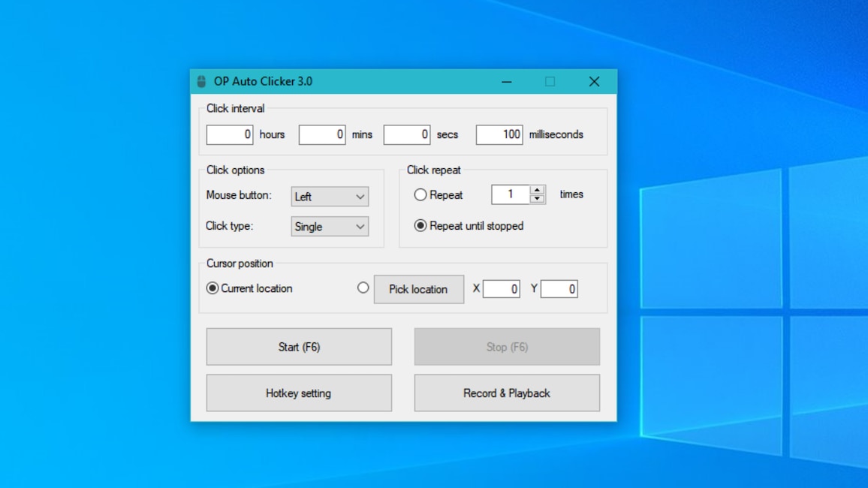Minimize the OP Auto Clicker window
This screenshot has height=488, width=868.
point(507,81)
